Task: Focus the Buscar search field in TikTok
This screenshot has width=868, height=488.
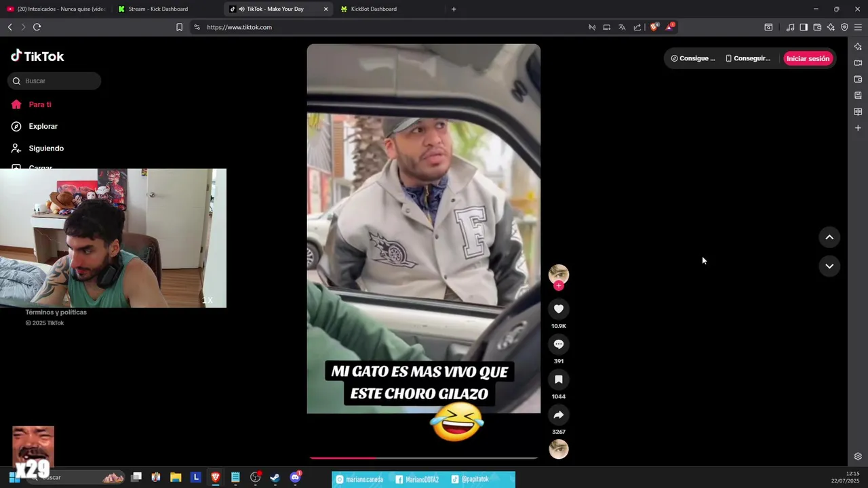Action: coord(54,81)
